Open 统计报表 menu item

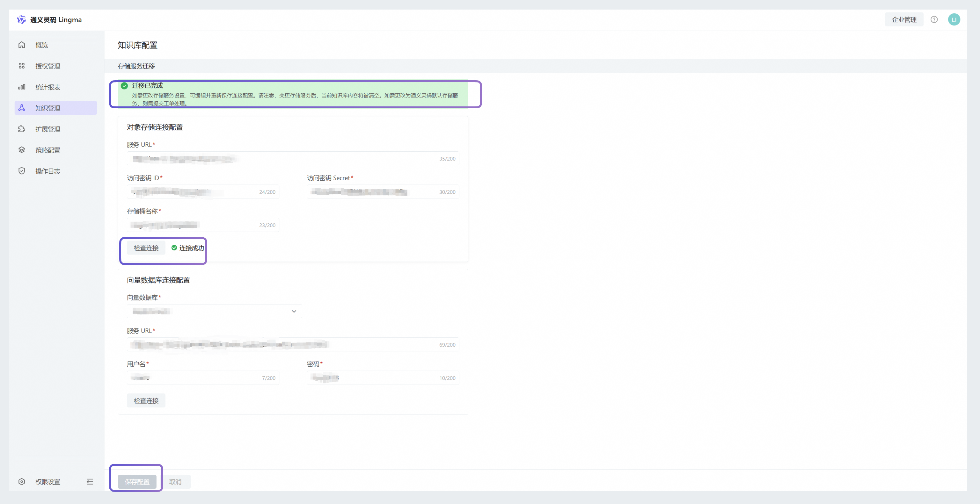55,87
